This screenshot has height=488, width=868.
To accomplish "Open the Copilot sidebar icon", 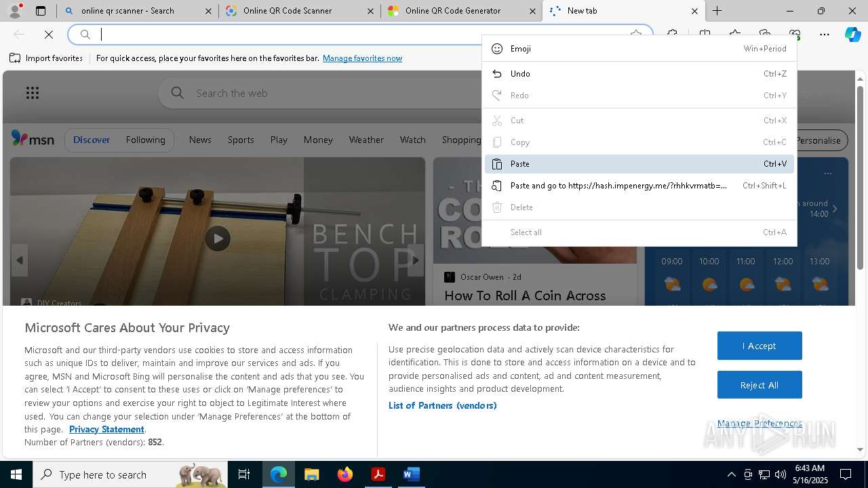I will pos(853,35).
